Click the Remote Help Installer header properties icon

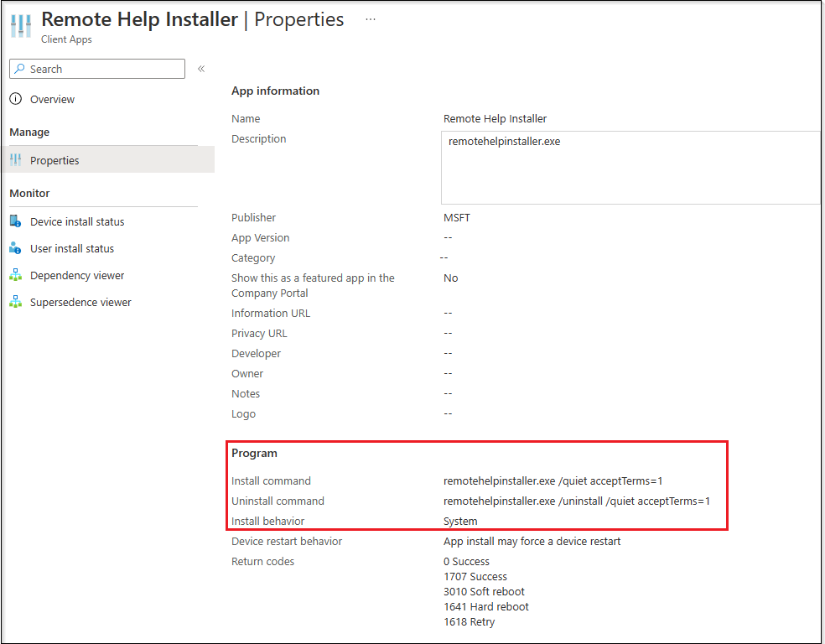pos(21,26)
